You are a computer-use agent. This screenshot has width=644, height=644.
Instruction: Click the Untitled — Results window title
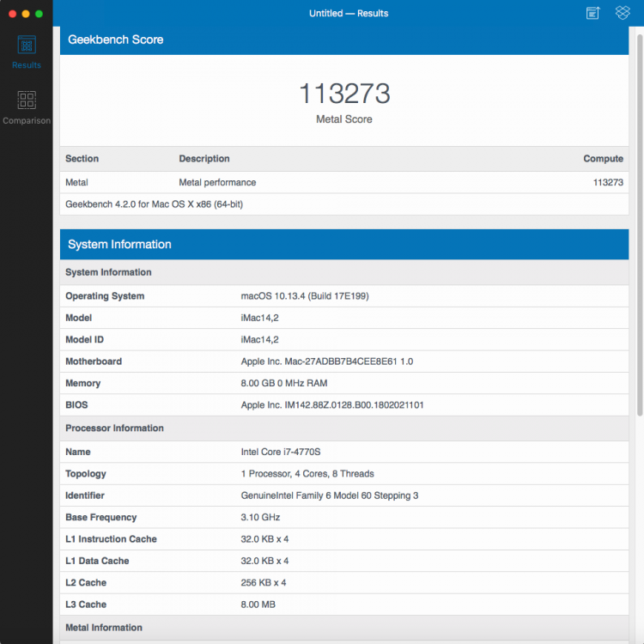pyautogui.click(x=349, y=13)
